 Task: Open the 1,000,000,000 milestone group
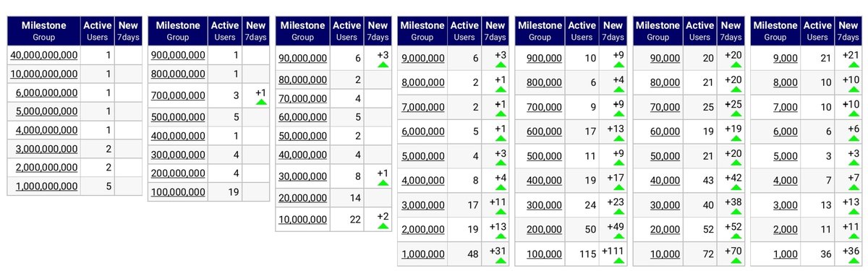click(x=44, y=186)
